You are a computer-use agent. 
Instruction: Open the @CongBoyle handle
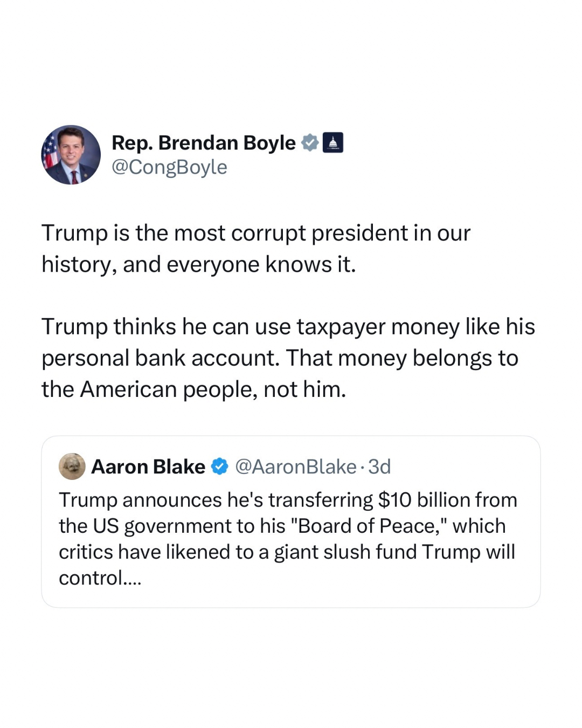169,167
